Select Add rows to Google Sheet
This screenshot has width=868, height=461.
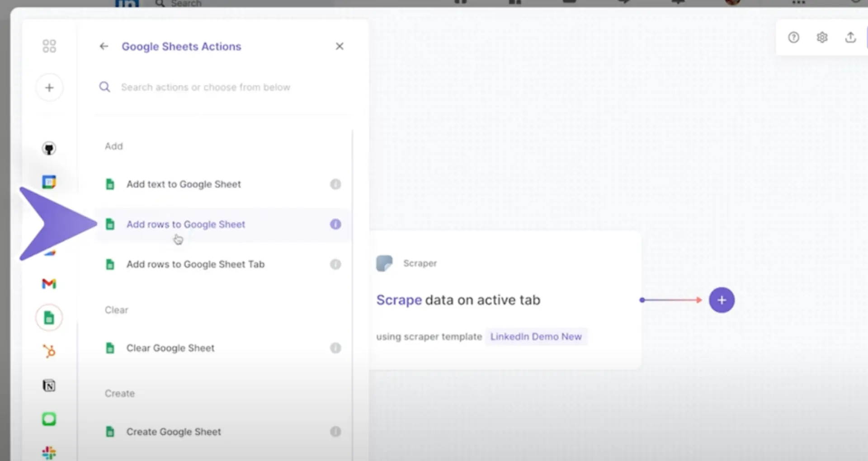point(223,225)
